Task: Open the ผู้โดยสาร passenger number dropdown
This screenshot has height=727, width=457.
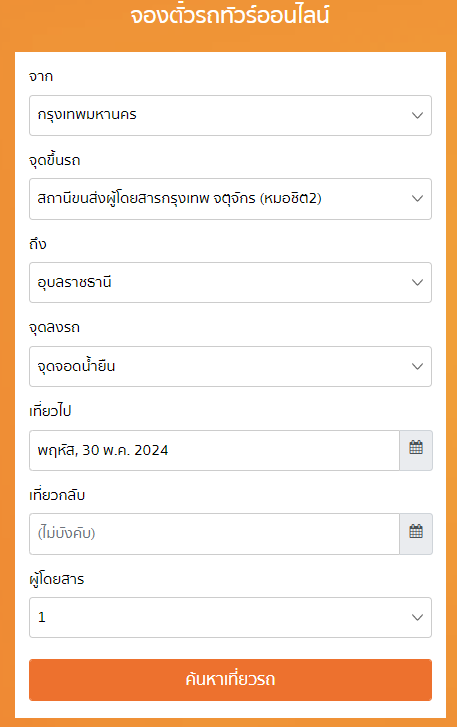Action: [x=230, y=618]
